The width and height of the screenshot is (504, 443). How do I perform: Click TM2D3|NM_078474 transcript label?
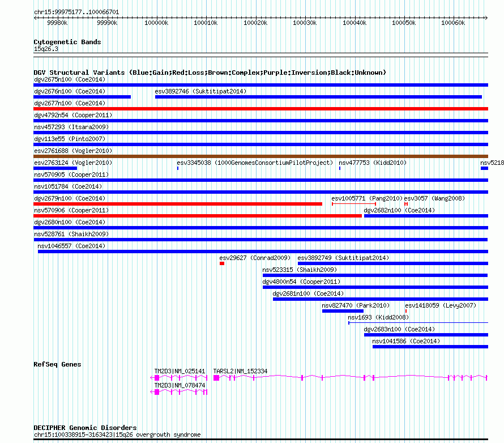(x=180, y=385)
